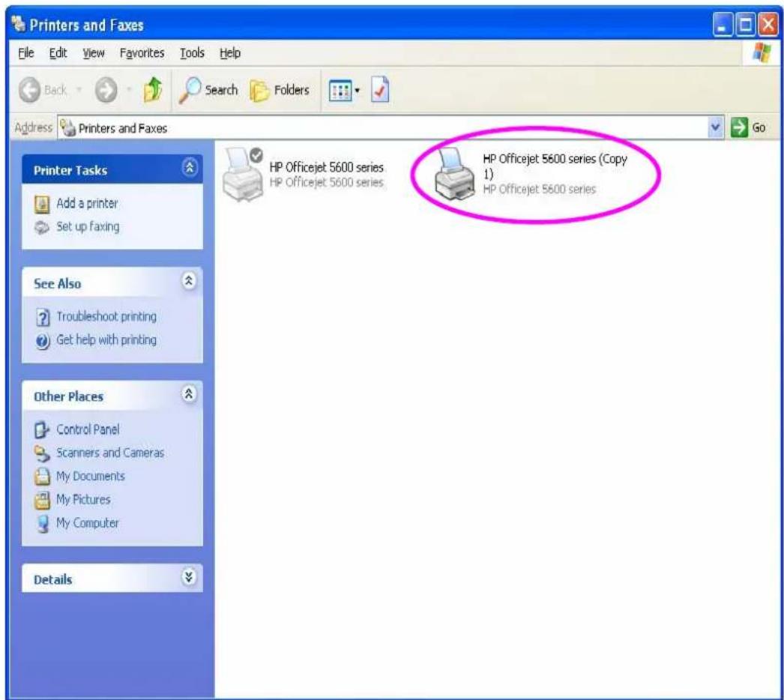Open the Back history dropdown arrow
Viewport: 784px width, 700px height.
click(79, 91)
